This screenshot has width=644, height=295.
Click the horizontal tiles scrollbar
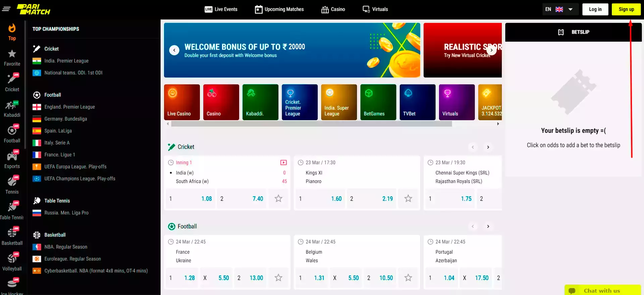311,124
